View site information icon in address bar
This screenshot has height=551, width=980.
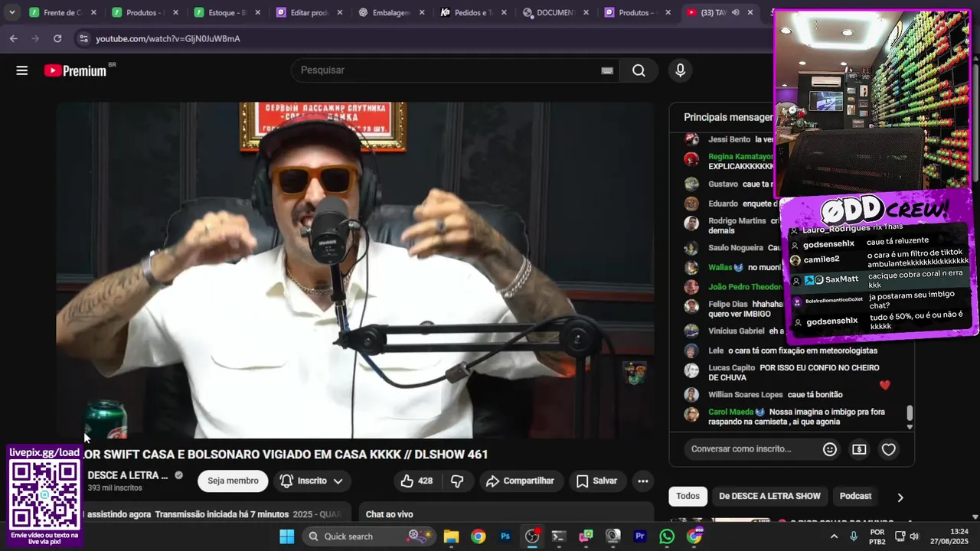coord(83,38)
